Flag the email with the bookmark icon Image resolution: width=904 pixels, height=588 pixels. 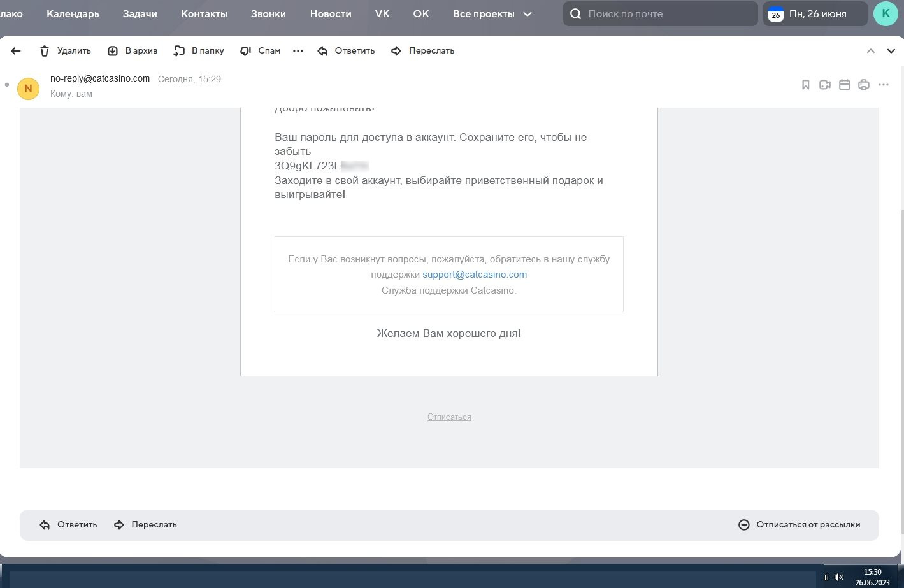[806, 85]
